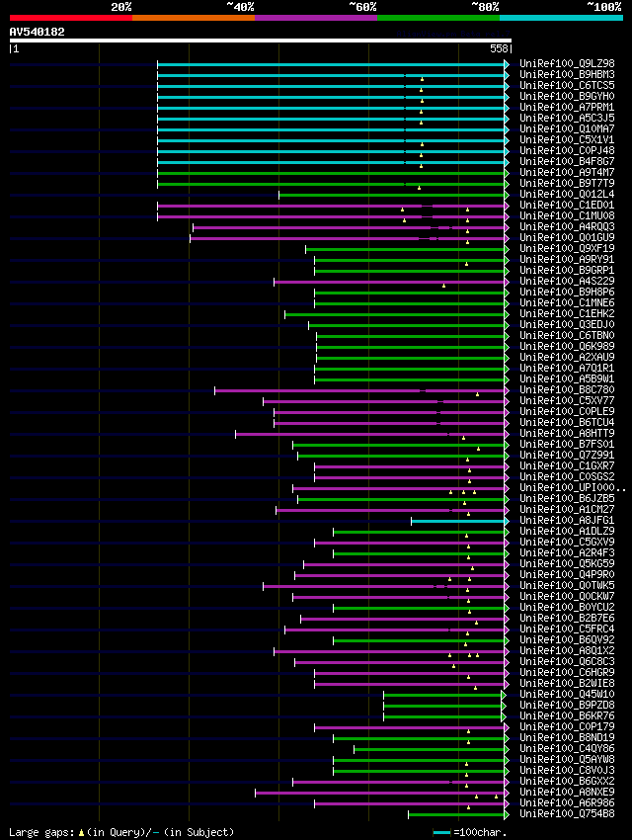
Task: Click UniRef100_C1EHK2 label
Action: coord(567,314)
